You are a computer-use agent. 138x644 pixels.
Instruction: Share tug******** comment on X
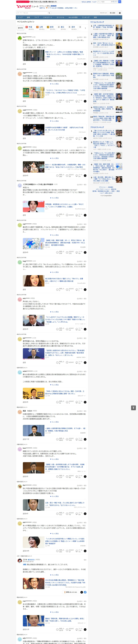tap(85, 289)
